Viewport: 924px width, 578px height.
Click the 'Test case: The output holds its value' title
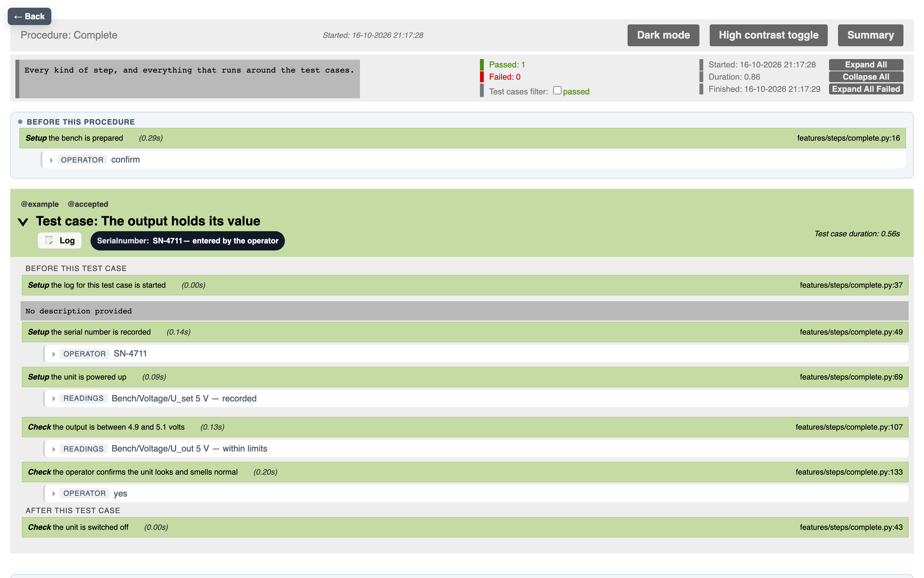coord(148,221)
